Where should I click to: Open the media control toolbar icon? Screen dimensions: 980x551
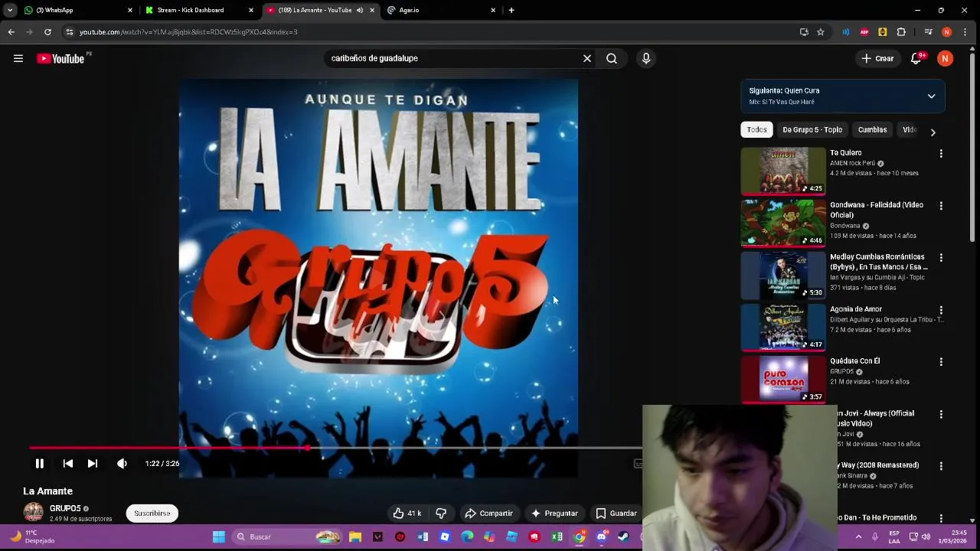(928, 32)
